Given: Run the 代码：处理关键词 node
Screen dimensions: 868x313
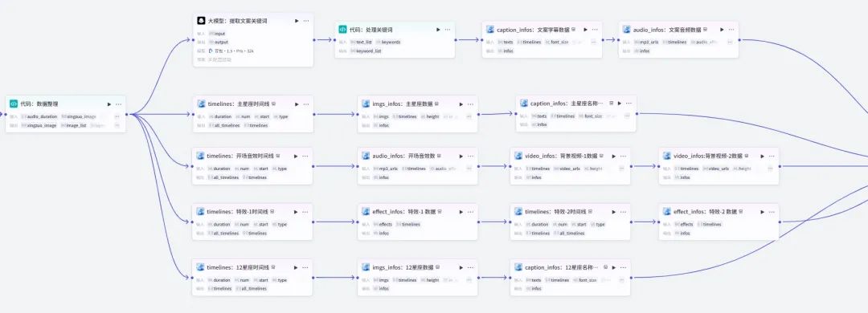Looking at the screenshot, I should point(439,30).
